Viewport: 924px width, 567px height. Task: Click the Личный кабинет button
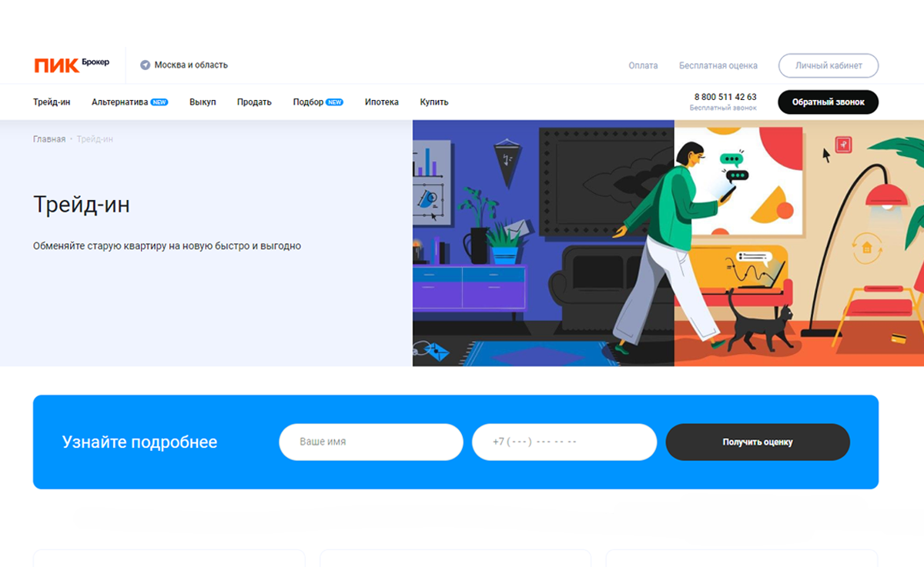(x=829, y=66)
